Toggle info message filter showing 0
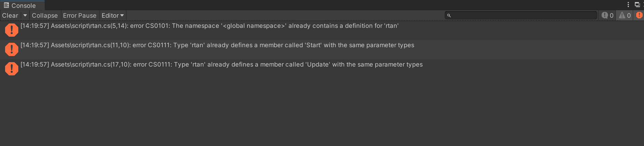The image size is (644, 146). coord(607,15)
